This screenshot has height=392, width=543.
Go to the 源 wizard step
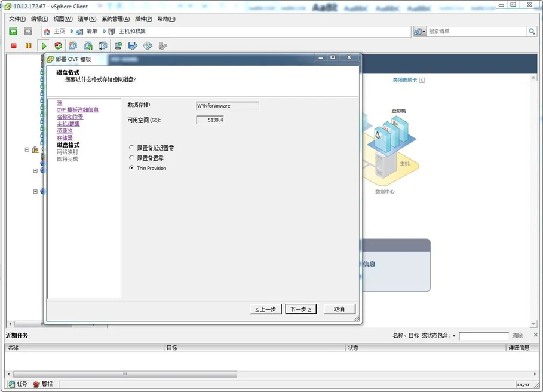coord(60,103)
